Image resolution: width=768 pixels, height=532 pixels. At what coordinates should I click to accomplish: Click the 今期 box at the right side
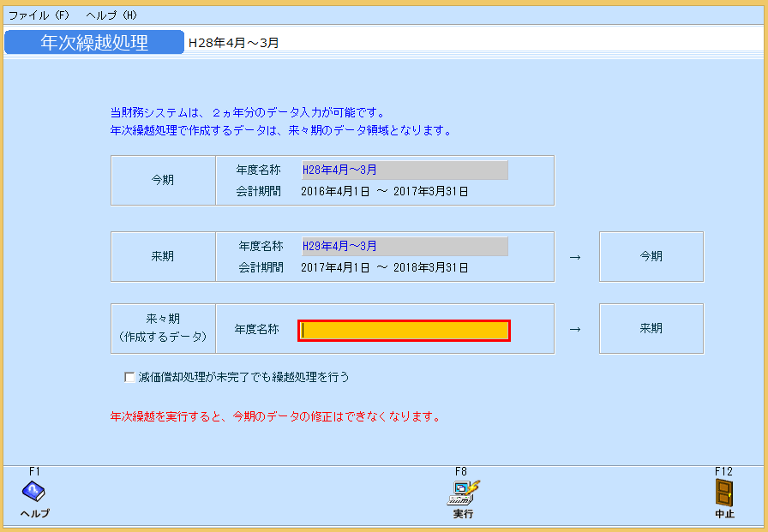click(x=651, y=255)
